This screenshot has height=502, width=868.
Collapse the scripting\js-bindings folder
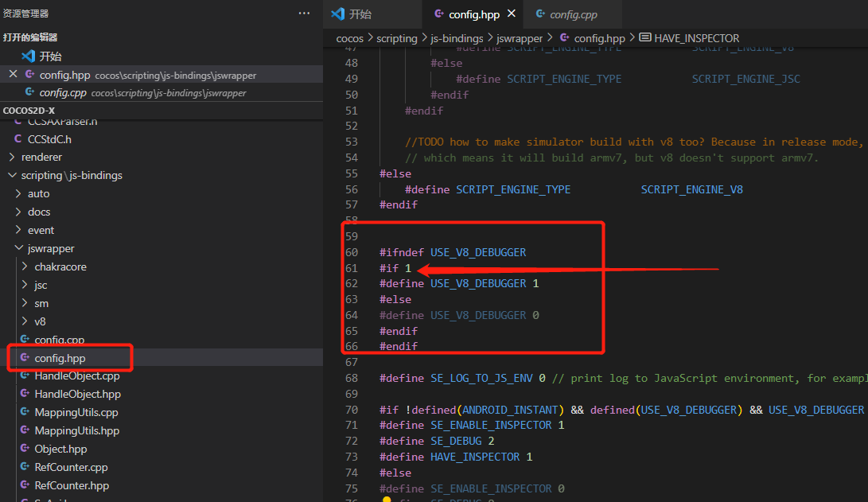coord(72,176)
